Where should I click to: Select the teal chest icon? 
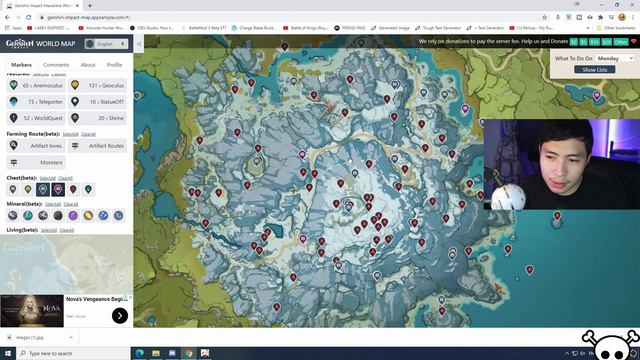pos(88,189)
